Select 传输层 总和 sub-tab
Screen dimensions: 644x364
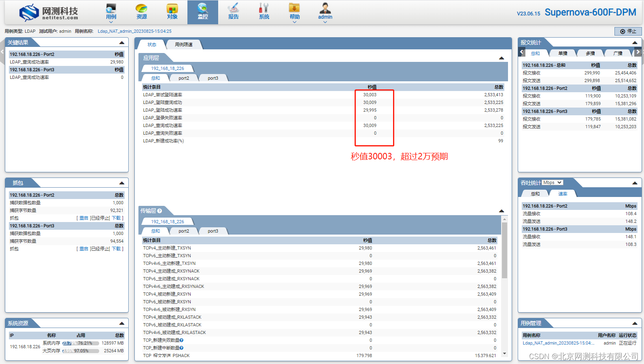pos(155,231)
